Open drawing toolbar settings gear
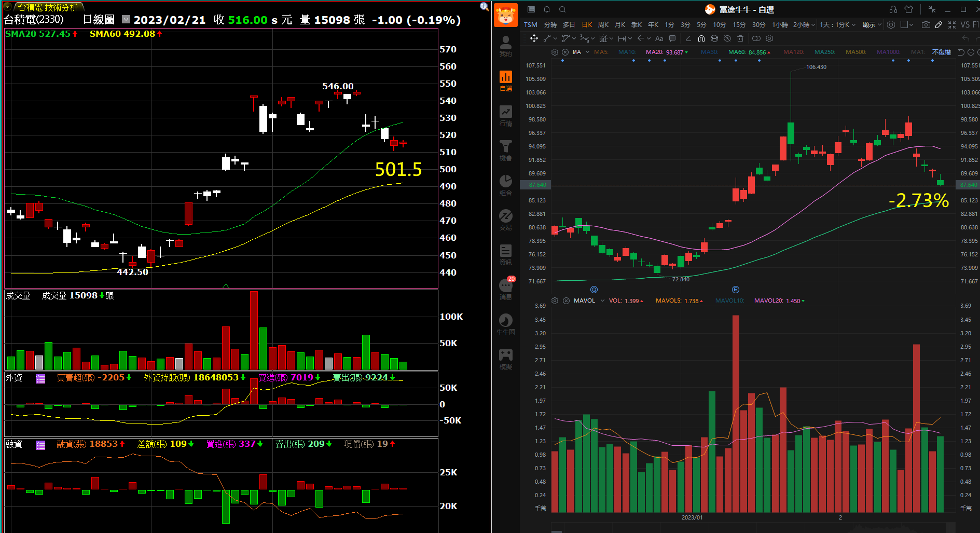Image resolution: width=980 pixels, height=533 pixels. 769,38
